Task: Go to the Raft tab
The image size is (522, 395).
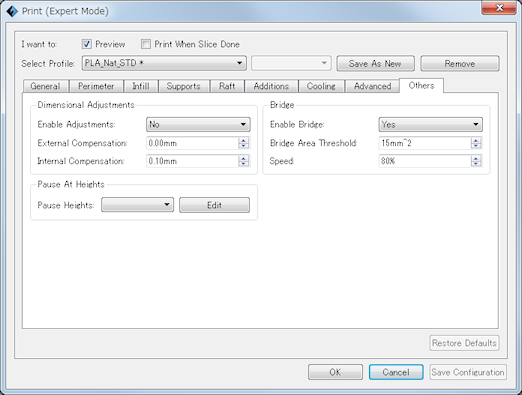Action: pyautogui.click(x=227, y=86)
